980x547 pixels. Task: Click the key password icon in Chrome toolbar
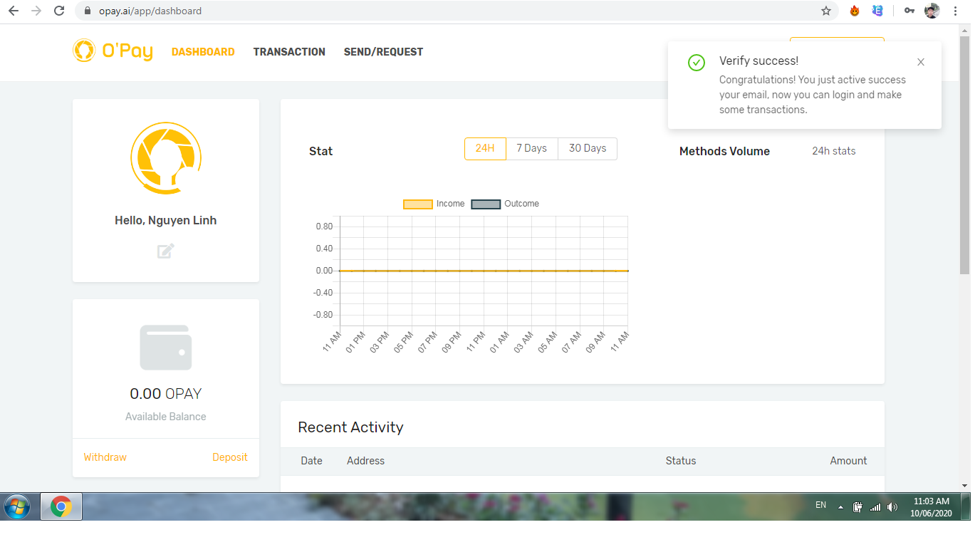(x=909, y=11)
